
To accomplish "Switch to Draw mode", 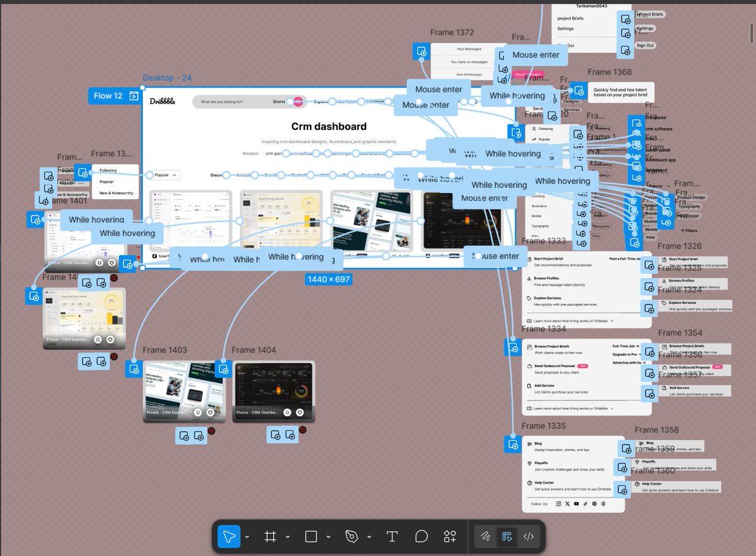I will click(486, 536).
